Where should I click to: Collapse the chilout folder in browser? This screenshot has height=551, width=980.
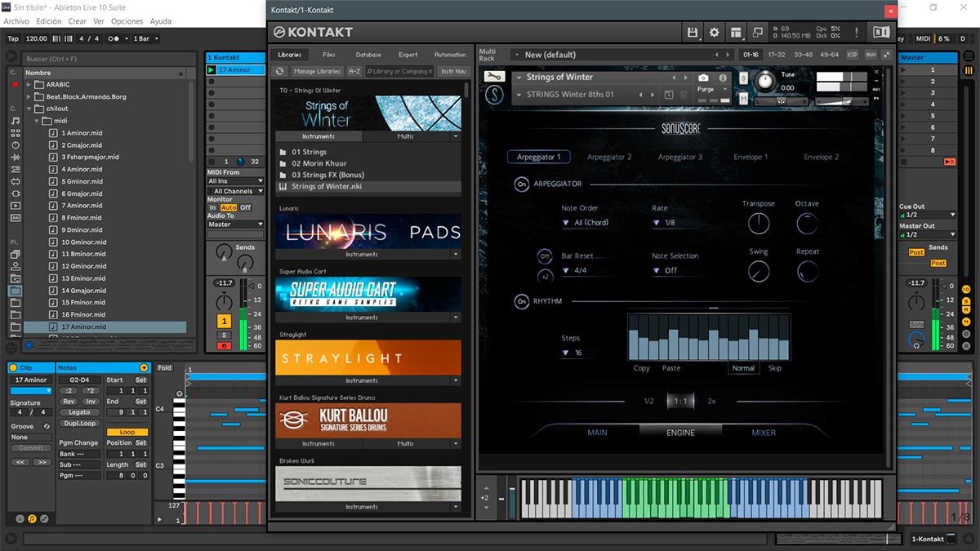coord(29,109)
